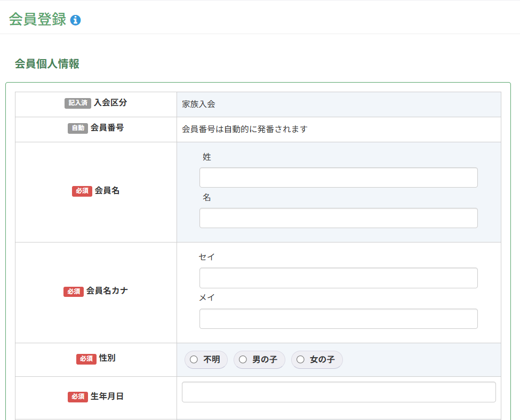Click the 会員番号 auto-numbering message
This screenshot has width=520, height=420.
click(x=245, y=129)
